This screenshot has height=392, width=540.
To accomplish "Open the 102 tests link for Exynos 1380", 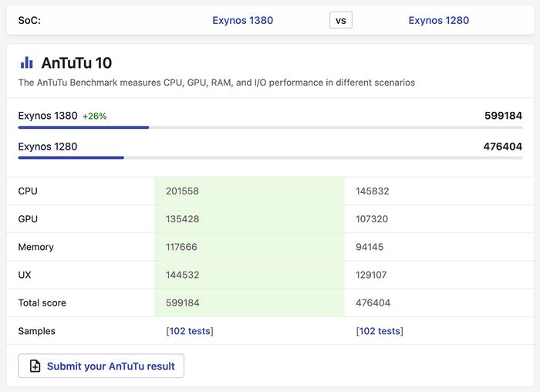I will click(x=190, y=331).
